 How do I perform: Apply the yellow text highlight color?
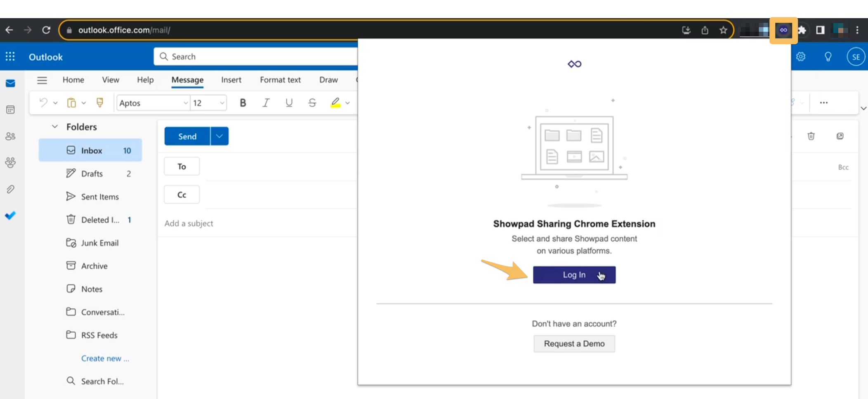click(335, 103)
